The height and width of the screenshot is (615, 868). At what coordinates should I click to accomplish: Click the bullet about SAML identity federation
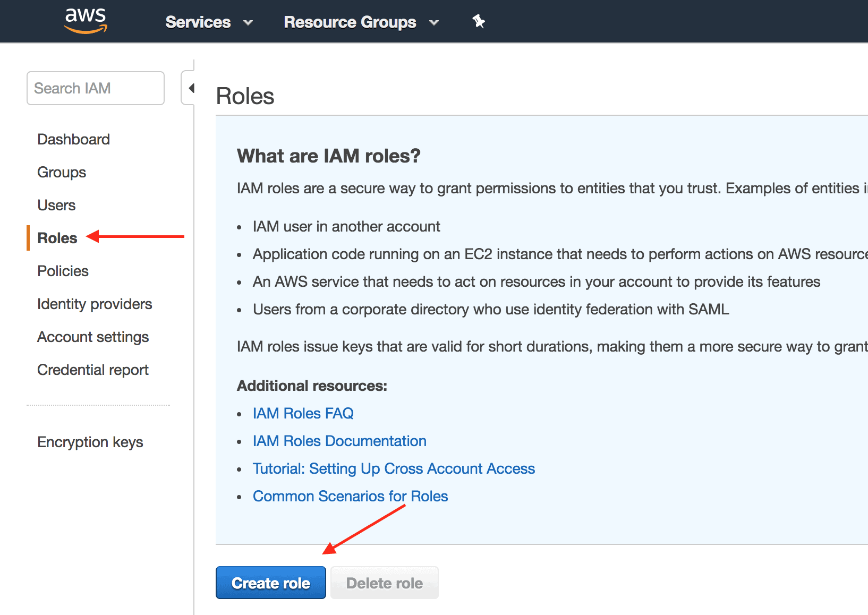click(x=491, y=309)
